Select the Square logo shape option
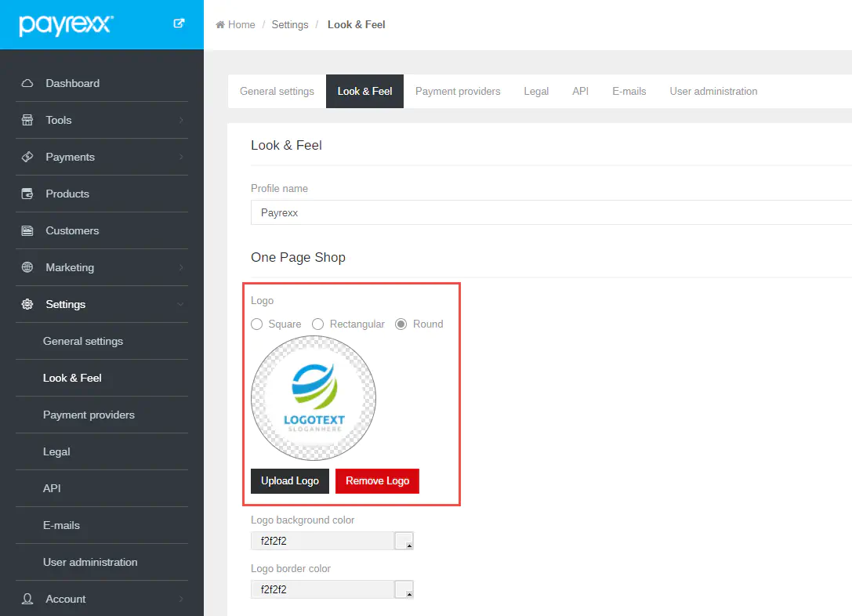 click(256, 324)
